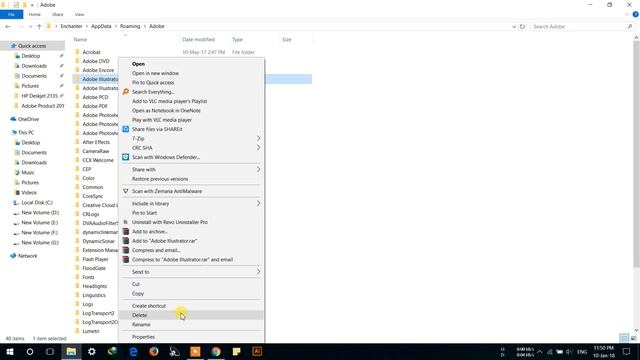This screenshot has width=640, height=360.
Task: Click AppData in the breadcrumb path
Action: coord(101,27)
